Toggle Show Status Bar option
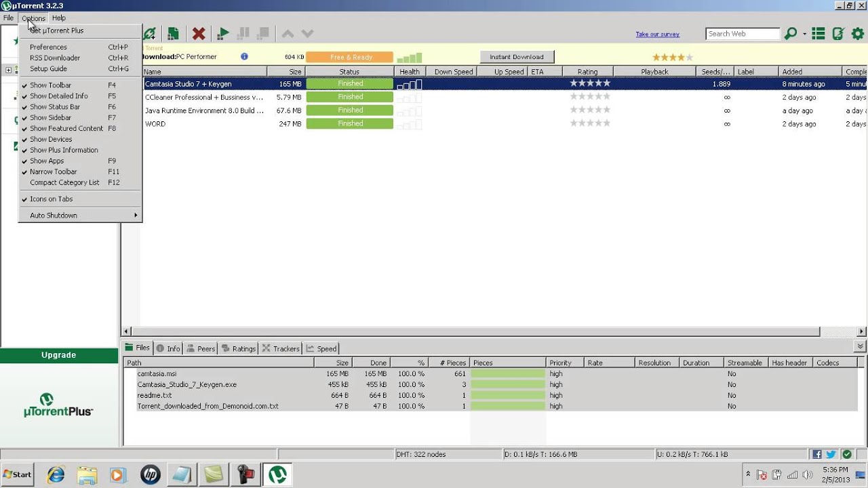Image resolution: width=868 pixels, height=488 pixels. coord(80,107)
